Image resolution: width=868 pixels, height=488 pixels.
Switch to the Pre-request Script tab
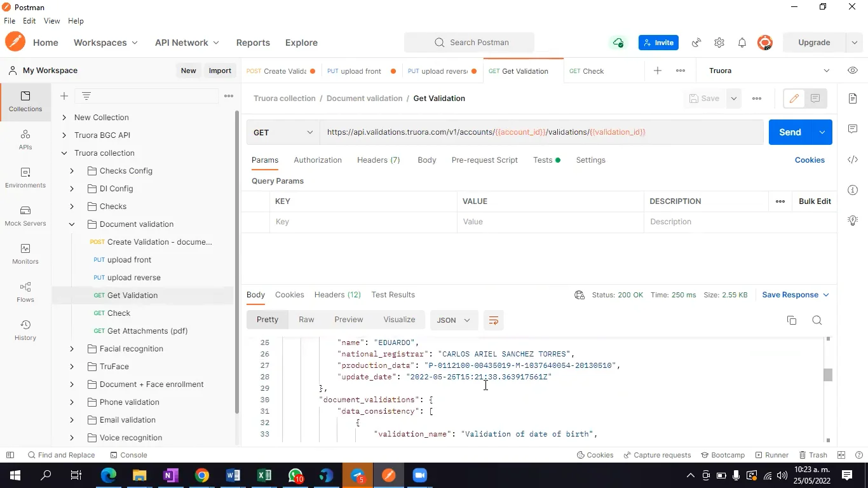485,160
